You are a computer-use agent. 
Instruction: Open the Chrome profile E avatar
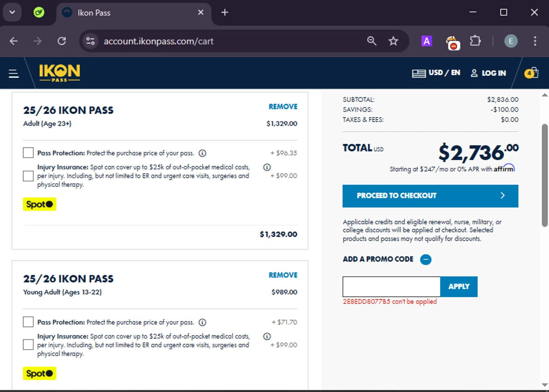click(x=511, y=41)
